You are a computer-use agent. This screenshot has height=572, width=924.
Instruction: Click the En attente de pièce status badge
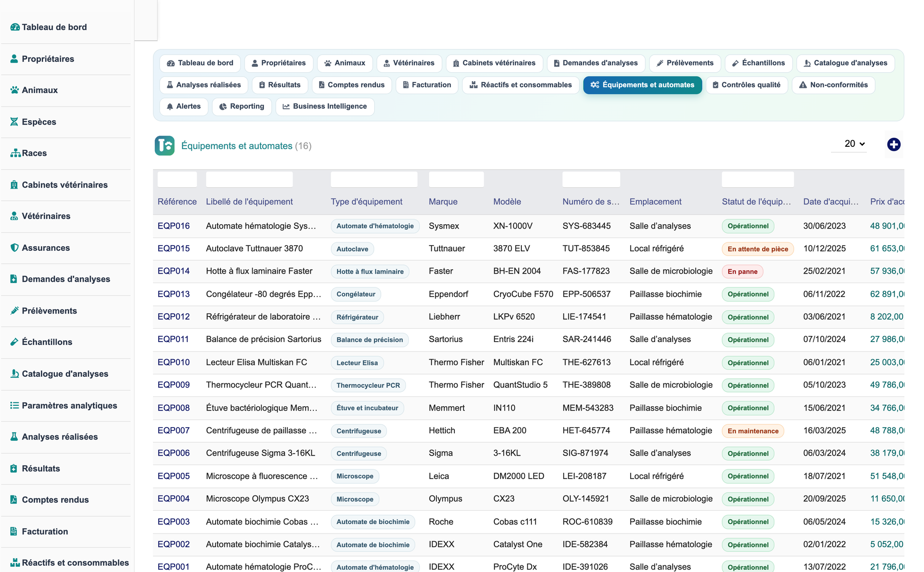(x=757, y=249)
